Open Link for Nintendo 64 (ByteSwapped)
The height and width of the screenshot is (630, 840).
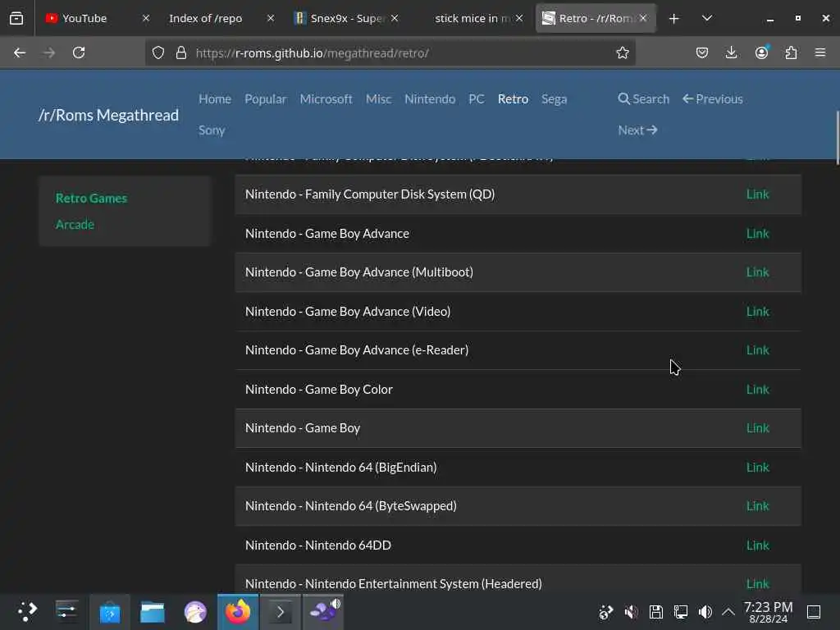tap(757, 505)
